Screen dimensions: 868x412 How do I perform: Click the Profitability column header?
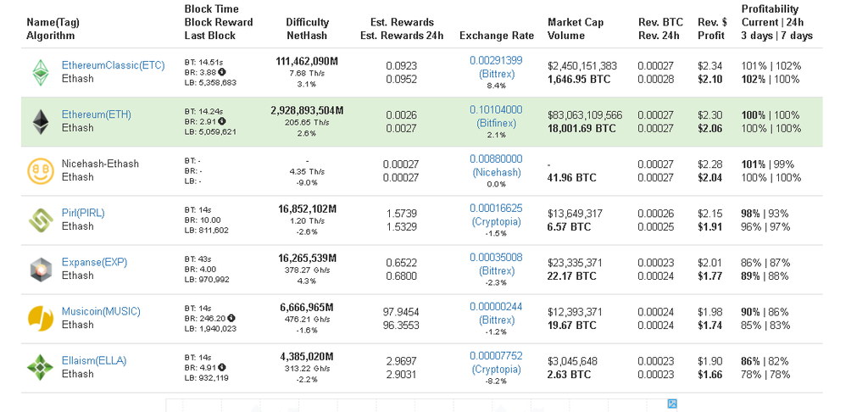pos(777,22)
